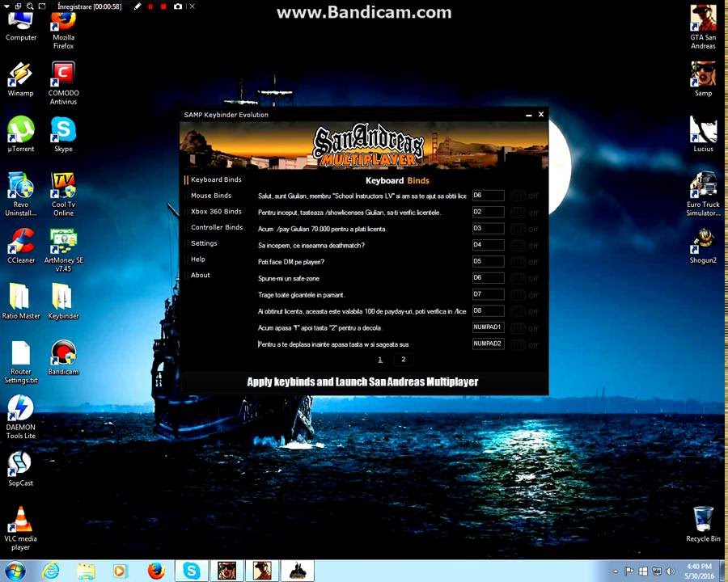Select the CCleaner desktop icon
This screenshot has width=728, height=582.
click(x=20, y=246)
